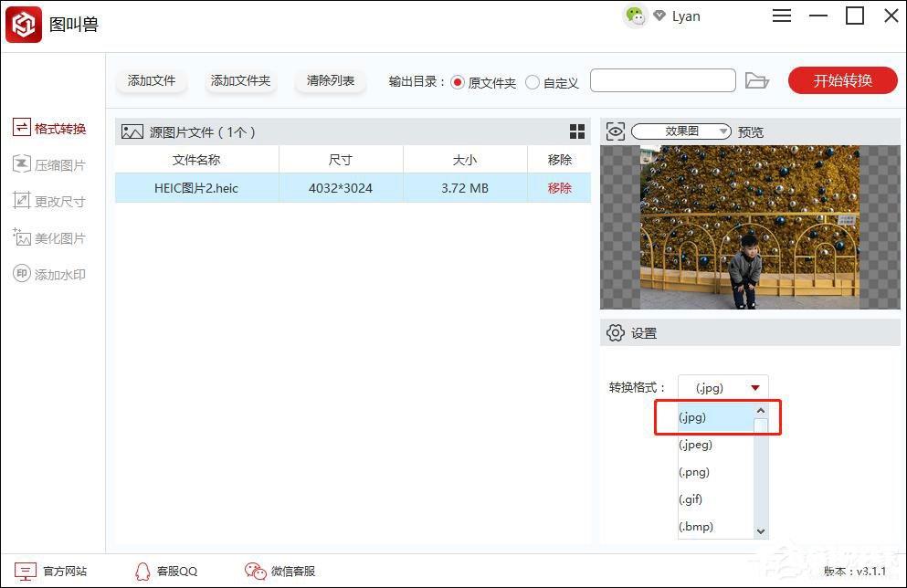
Task: Choose (.gif) from format list
Action: point(715,499)
